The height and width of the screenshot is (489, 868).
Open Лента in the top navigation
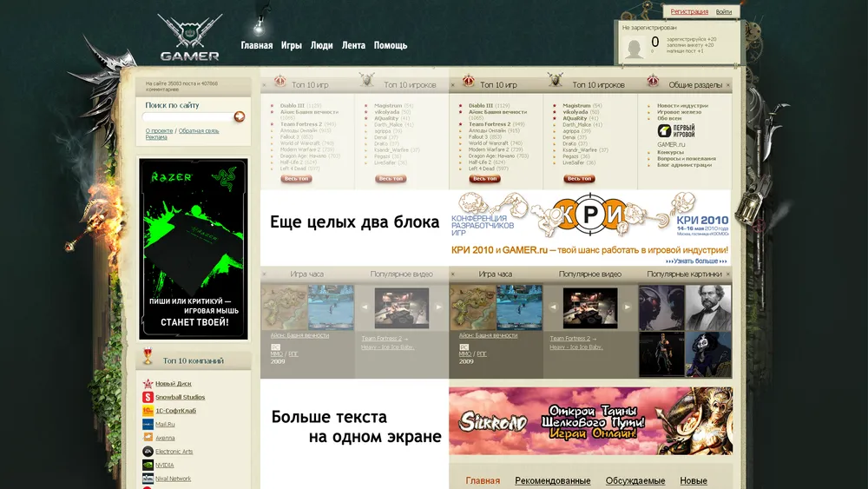point(353,45)
